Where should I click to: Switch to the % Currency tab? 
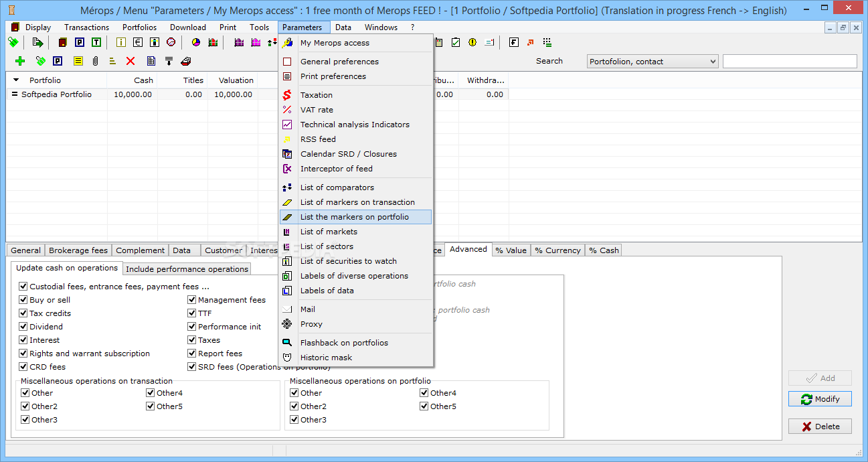tap(558, 250)
